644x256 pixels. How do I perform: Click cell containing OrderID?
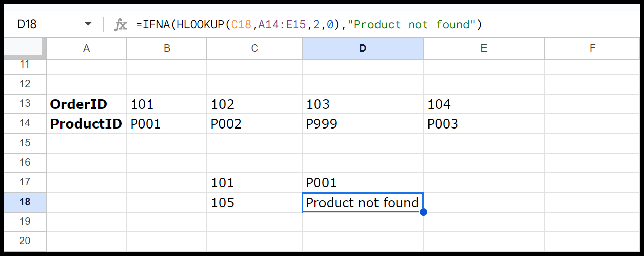click(86, 104)
